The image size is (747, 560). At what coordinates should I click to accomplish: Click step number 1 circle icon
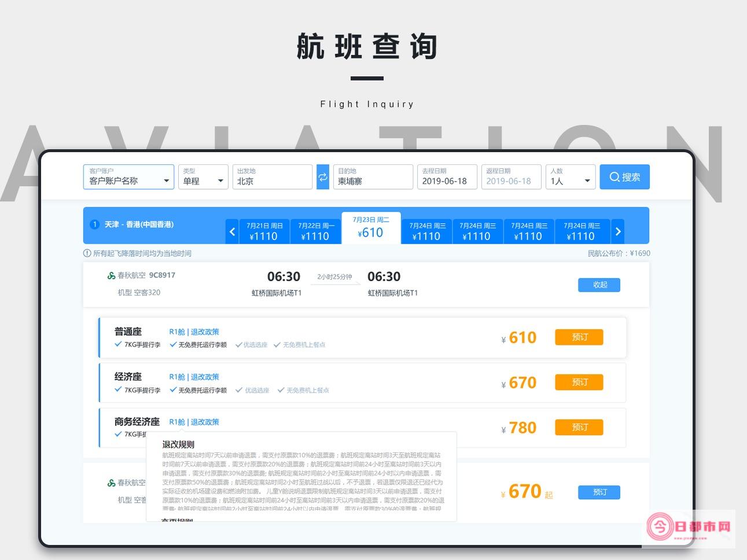click(x=95, y=224)
